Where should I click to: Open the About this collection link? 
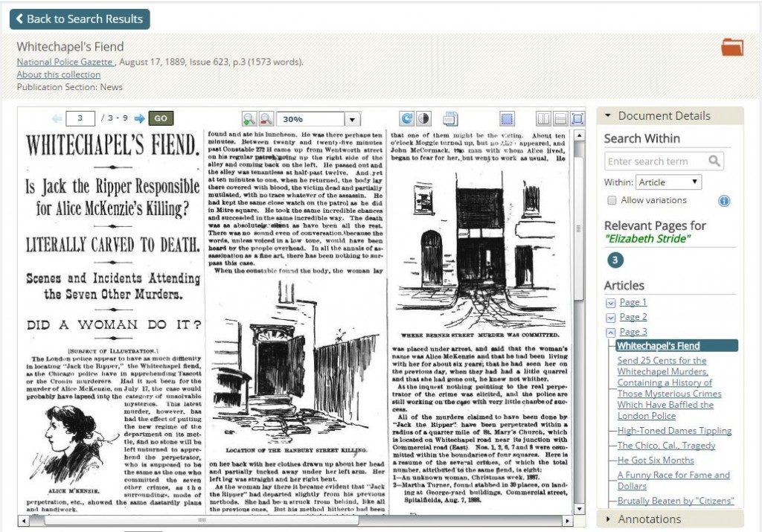[58, 74]
